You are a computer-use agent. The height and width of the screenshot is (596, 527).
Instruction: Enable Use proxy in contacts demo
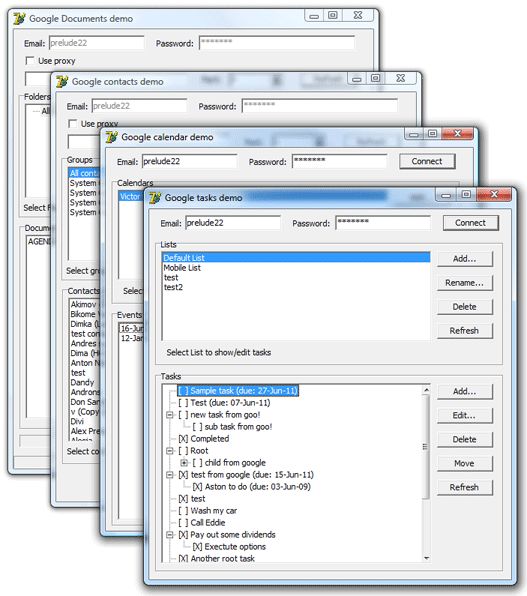point(72,124)
